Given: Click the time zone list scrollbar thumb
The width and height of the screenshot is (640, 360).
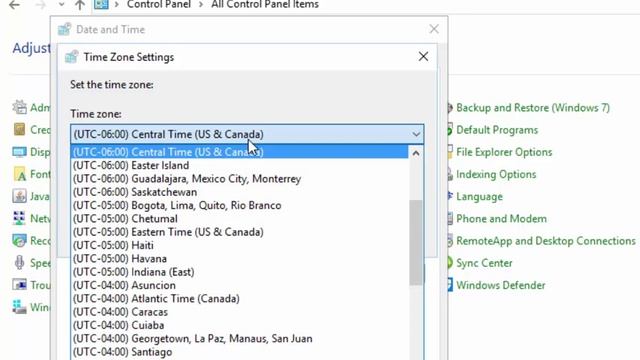Looking at the screenshot, I should (416, 242).
